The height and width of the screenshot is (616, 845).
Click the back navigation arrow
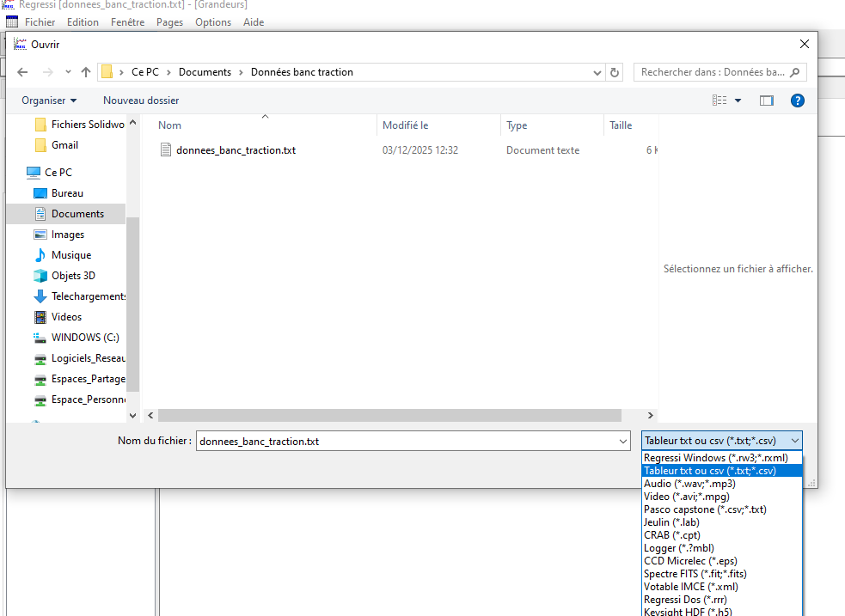click(x=22, y=72)
